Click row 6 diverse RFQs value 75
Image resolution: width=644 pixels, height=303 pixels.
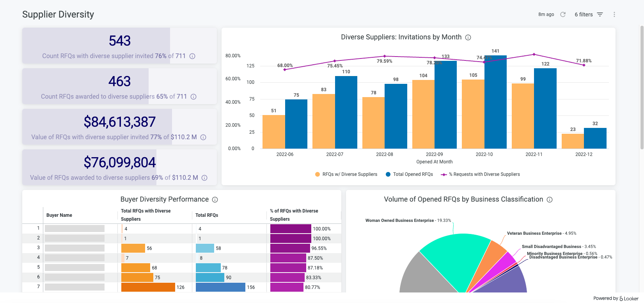[x=158, y=278]
